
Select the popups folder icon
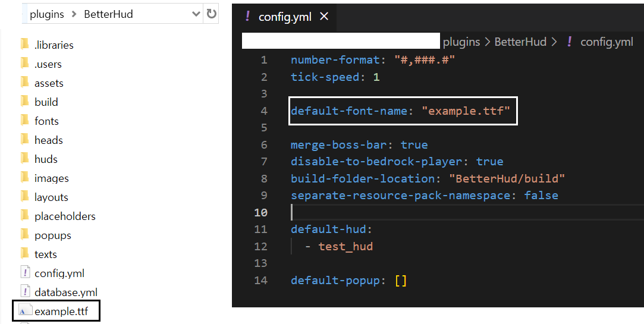pos(24,234)
